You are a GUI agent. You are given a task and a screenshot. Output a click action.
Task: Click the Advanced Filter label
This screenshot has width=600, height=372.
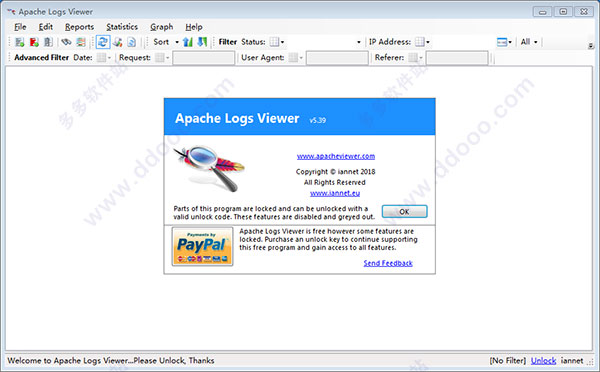point(41,57)
